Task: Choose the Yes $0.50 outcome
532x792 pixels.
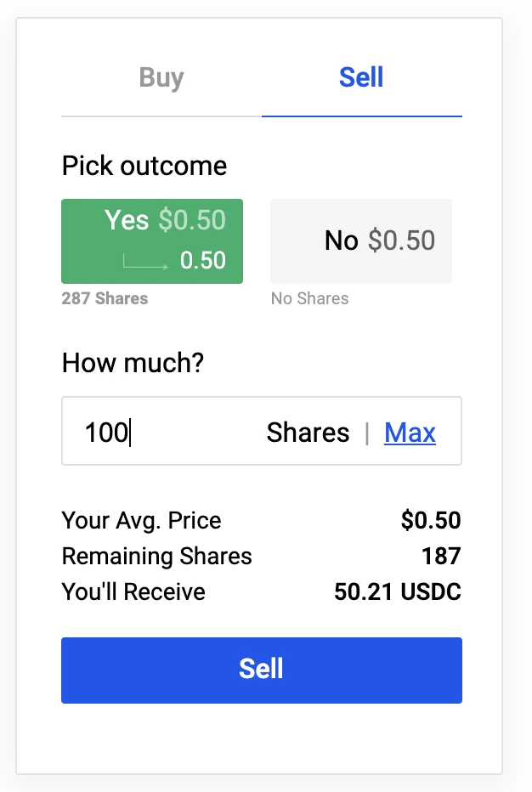Action: tap(152, 241)
